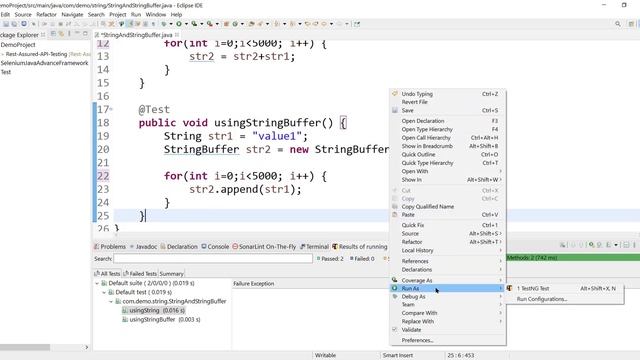This screenshot has width=640, height=360.
Task: Switch to the Javadoc tab
Action: click(143, 247)
